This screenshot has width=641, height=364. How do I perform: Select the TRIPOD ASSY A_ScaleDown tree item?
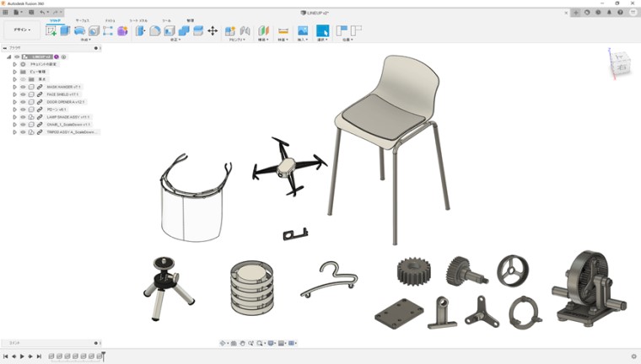pos(73,132)
